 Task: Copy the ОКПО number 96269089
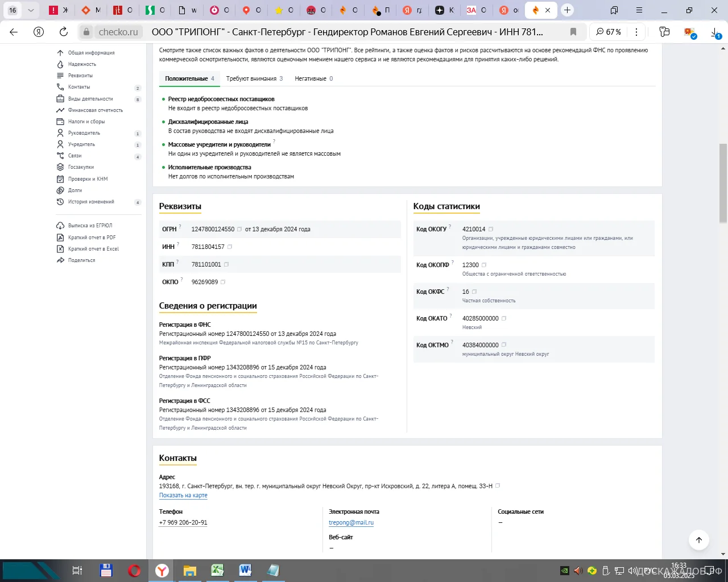click(x=223, y=282)
